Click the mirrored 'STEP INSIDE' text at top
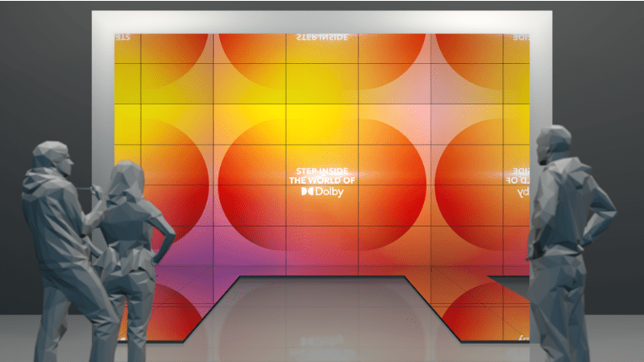 322,38
